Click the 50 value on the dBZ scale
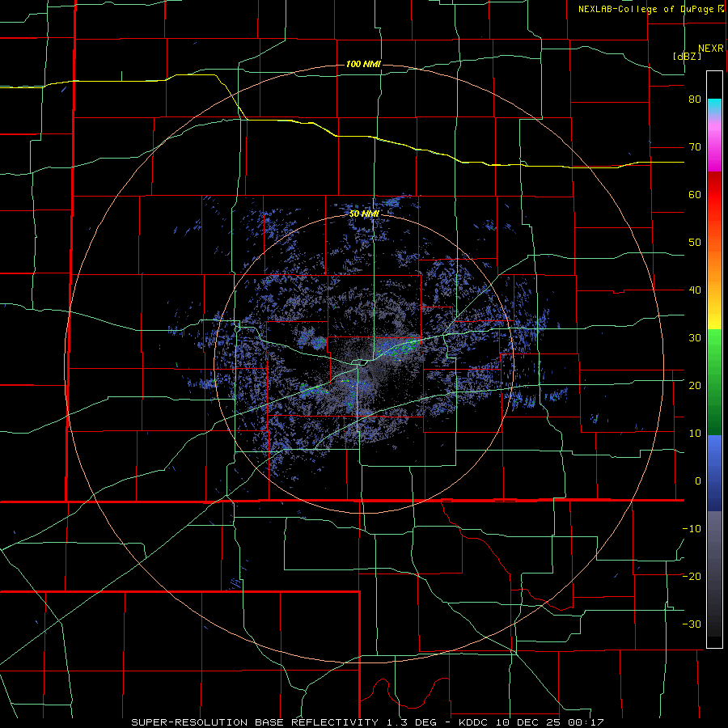Image resolution: width=728 pixels, height=728 pixels. pos(695,243)
